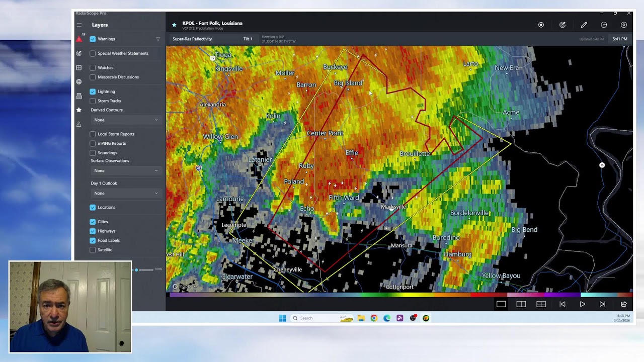Image resolution: width=644 pixels, height=362 pixels.
Task: Uncheck the Warnings layer checkbox
Action: coord(93,39)
